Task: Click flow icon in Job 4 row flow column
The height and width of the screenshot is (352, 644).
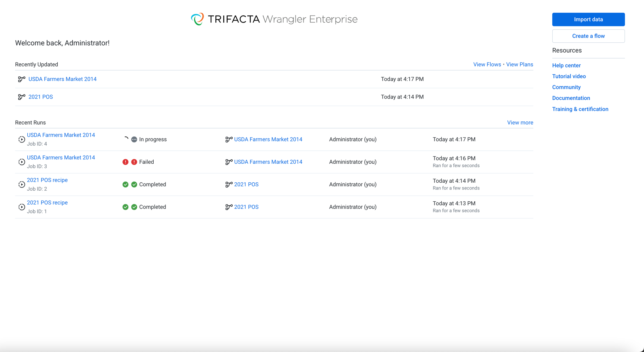Action: [229, 139]
